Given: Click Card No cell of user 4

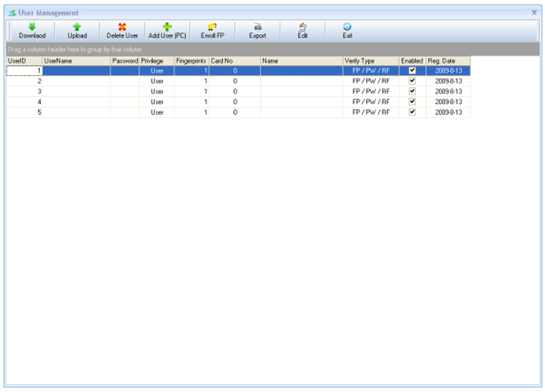Looking at the screenshot, I should point(235,102).
